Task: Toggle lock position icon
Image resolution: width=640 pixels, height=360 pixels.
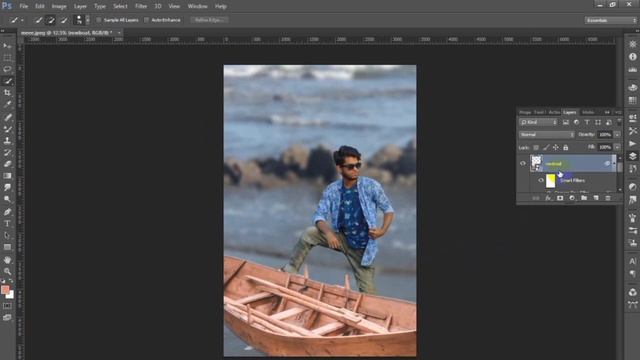Action: pyautogui.click(x=556, y=147)
